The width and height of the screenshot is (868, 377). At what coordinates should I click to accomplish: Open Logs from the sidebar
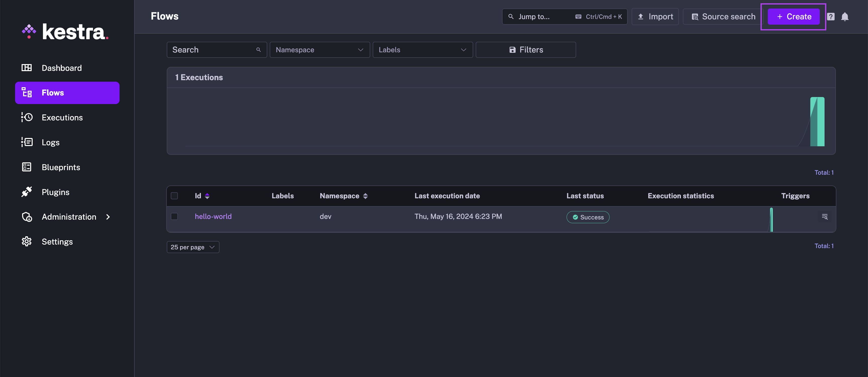coord(50,142)
